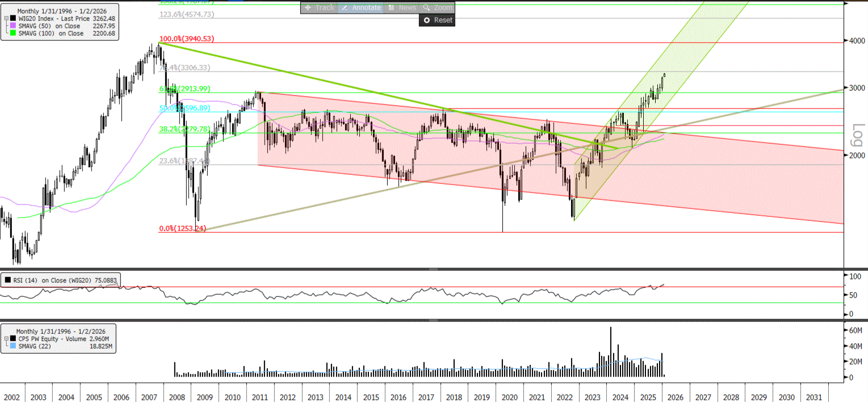This screenshot has height=402, width=868.
Task: Click the black WIG20 Index color swatch
Action: [12, 18]
